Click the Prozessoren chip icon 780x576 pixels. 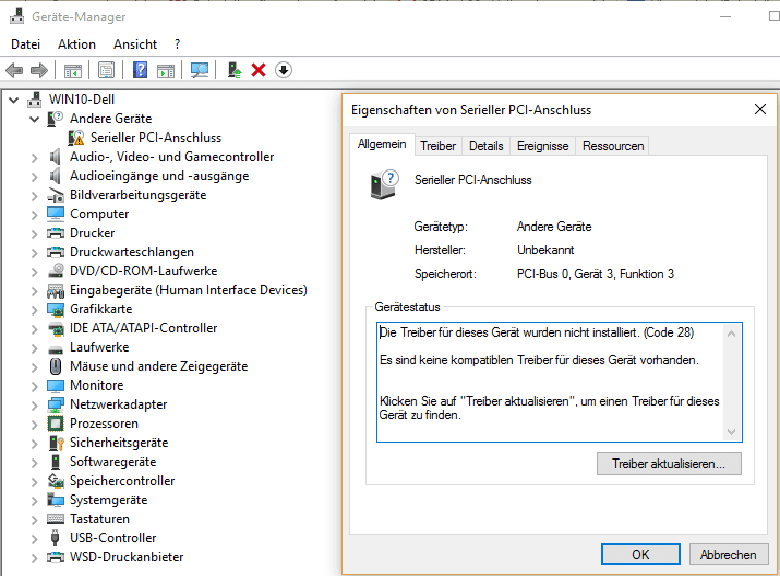click(55, 423)
